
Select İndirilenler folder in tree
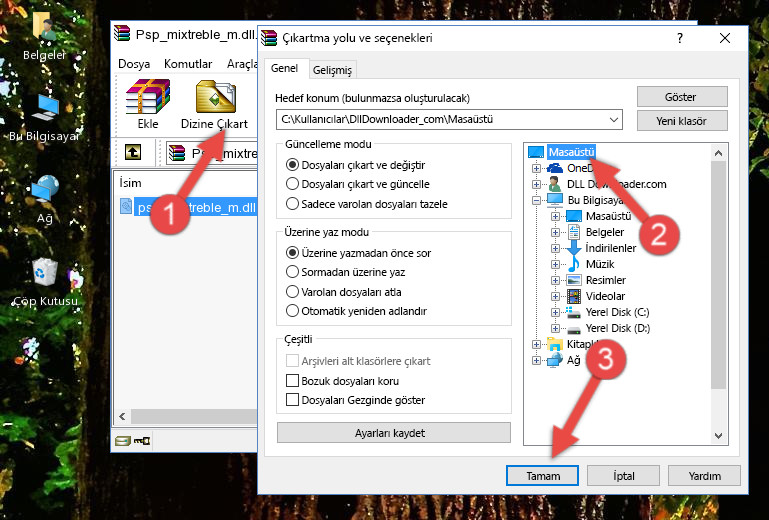point(611,248)
